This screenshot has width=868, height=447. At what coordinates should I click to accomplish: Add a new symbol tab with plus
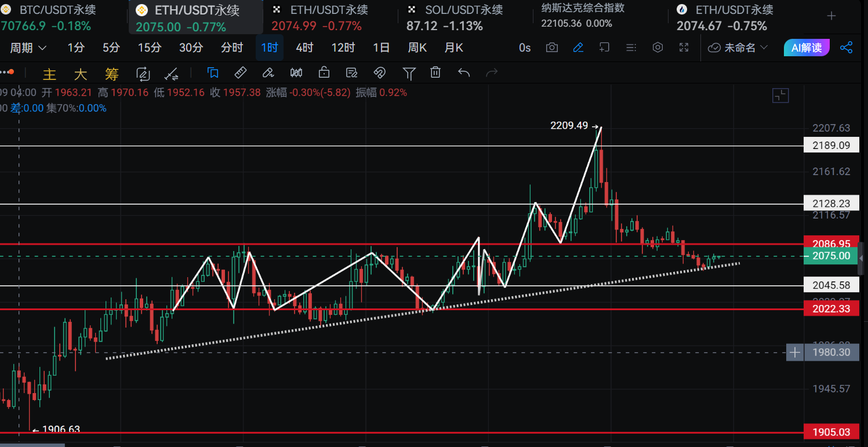[x=831, y=16]
